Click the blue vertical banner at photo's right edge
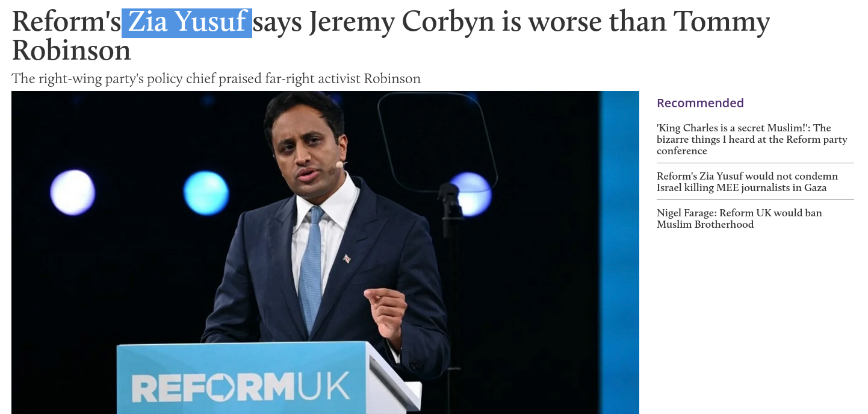 [619, 252]
